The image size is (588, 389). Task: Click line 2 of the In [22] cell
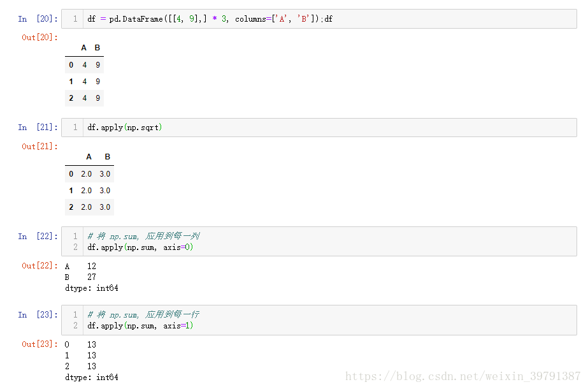(140, 247)
